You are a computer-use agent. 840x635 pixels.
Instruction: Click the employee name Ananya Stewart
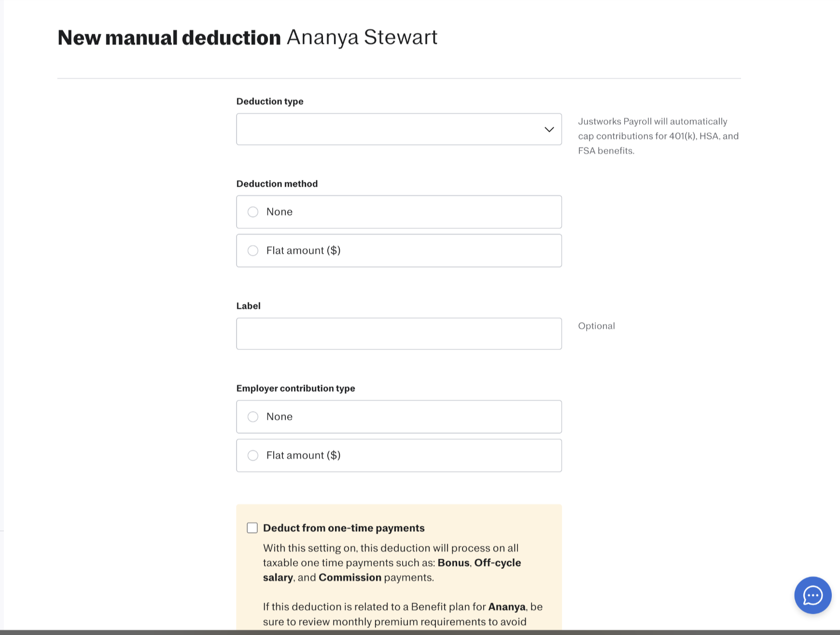coord(362,37)
